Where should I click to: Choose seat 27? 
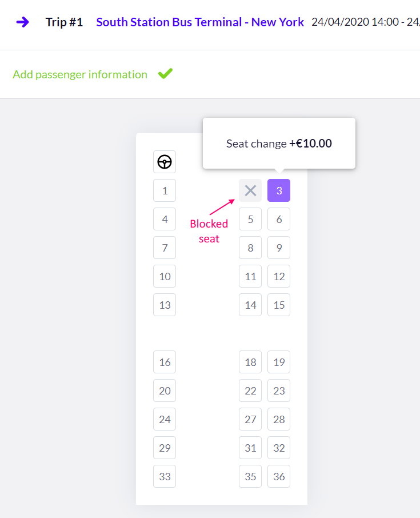coord(250,419)
